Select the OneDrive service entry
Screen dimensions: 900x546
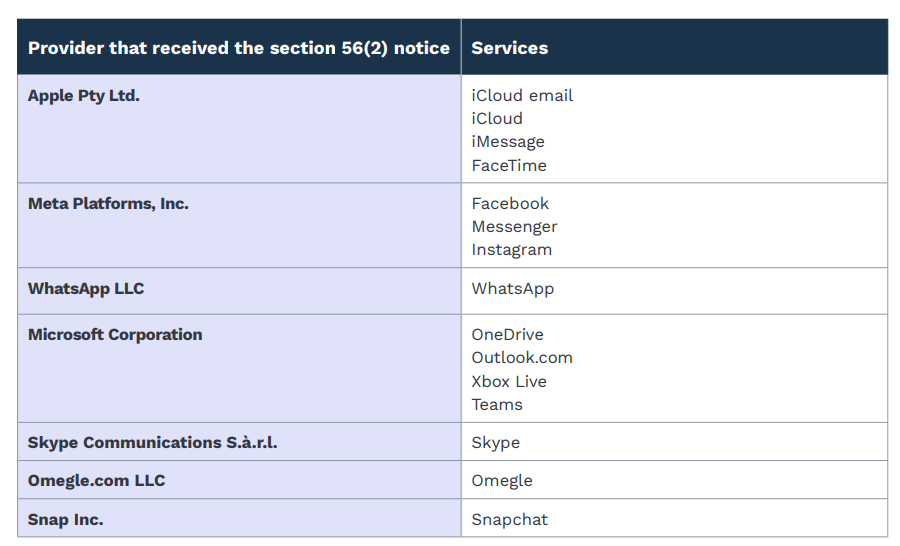click(507, 334)
